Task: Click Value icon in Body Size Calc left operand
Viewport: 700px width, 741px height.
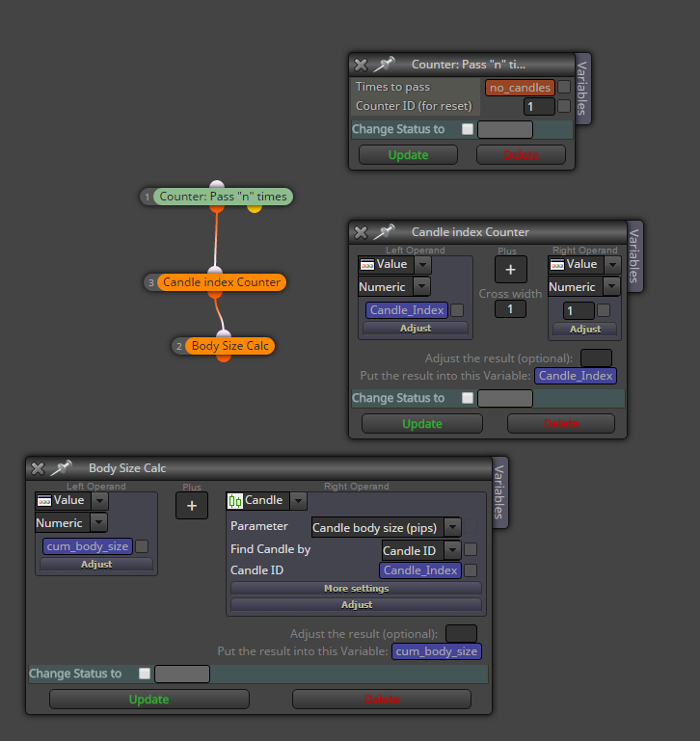Action: 44,500
